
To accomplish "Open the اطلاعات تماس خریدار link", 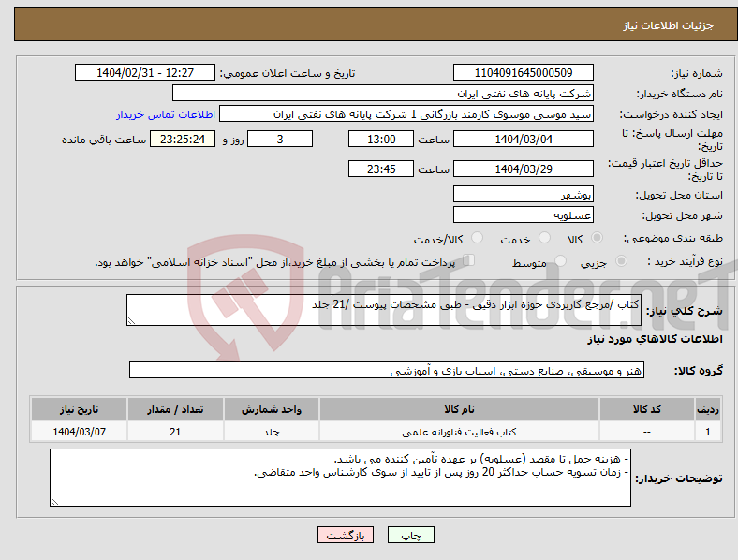I will click(166, 114).
